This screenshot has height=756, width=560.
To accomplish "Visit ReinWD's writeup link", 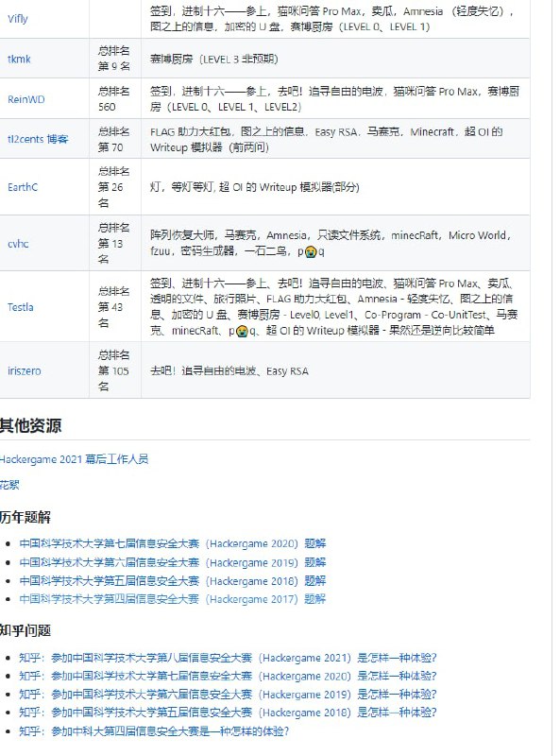I will coord(26,99).
